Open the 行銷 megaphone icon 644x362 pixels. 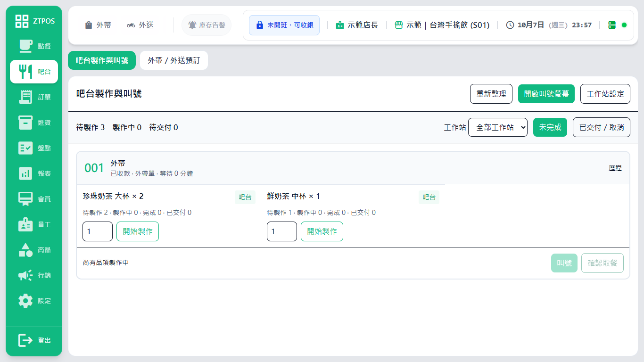(25, 275)
